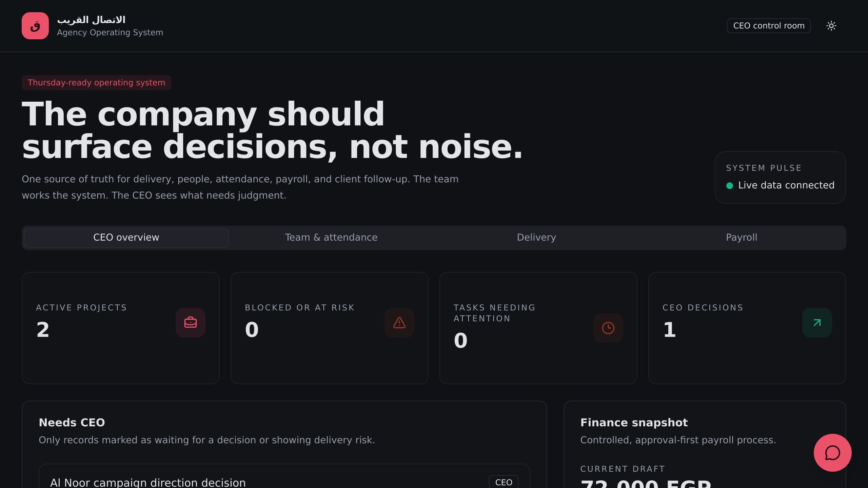Click the clock icon for tasks attention
This screenshot has width=868, height=488.
608,328
